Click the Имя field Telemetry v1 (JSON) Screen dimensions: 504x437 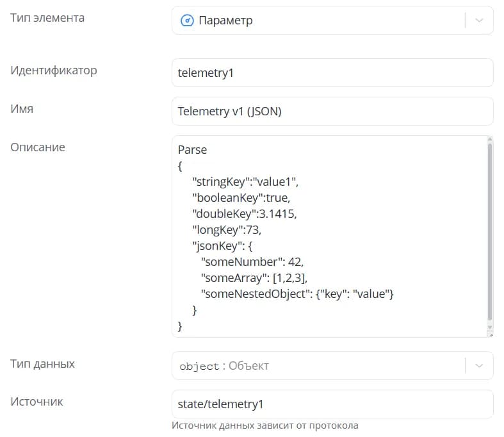coord(332,111)
